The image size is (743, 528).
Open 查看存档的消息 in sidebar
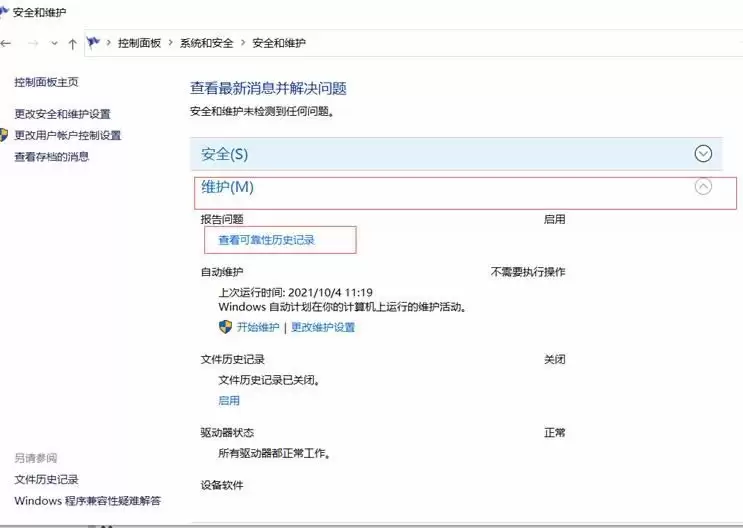pos(51,156)
